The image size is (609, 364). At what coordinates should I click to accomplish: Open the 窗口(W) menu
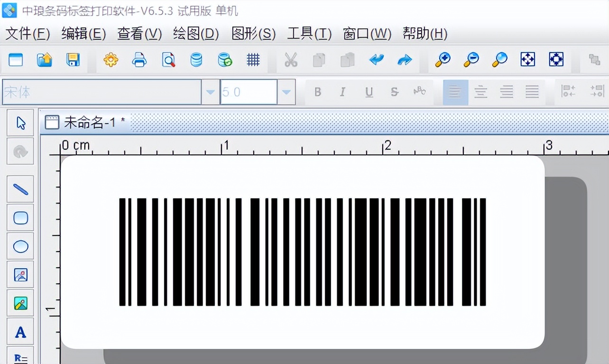367,34
